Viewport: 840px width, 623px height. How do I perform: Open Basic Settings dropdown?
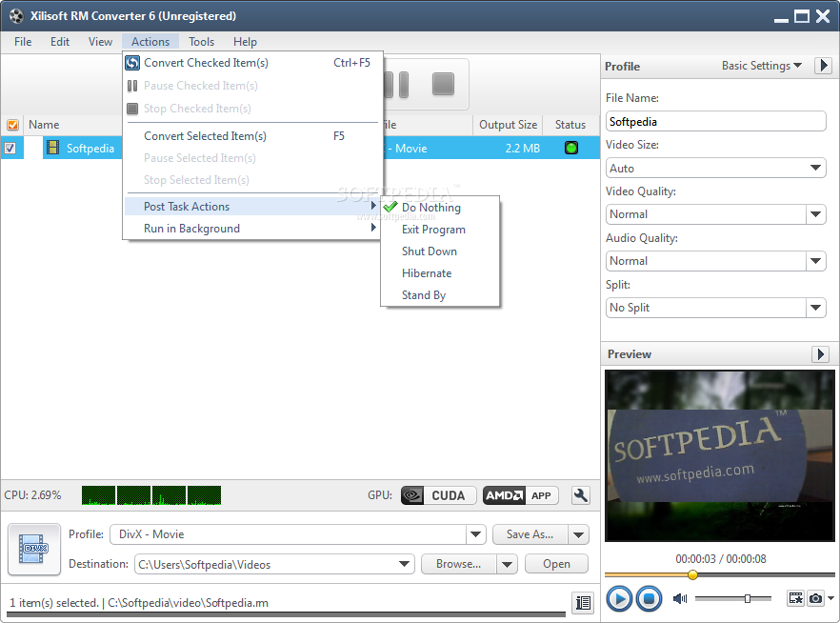761,66
